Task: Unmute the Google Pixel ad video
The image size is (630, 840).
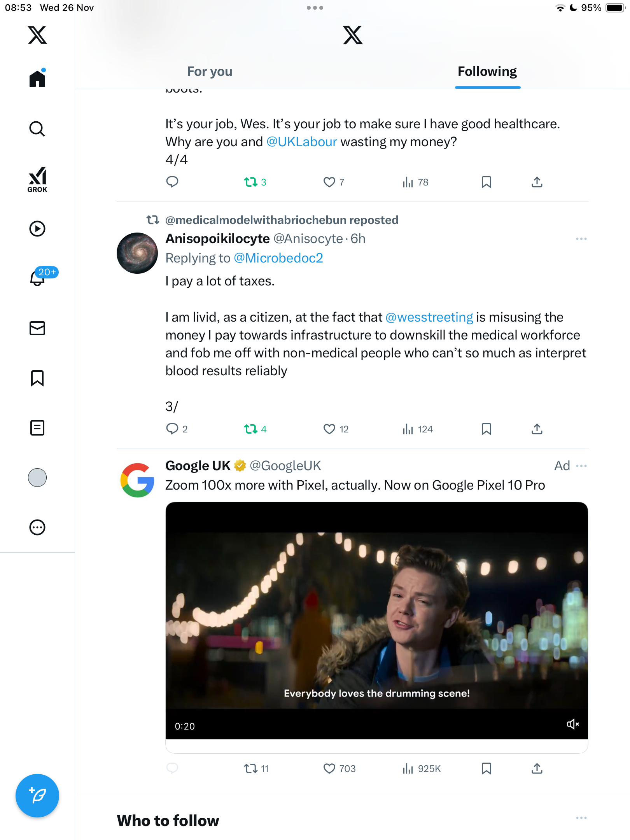Action: tap(573, 724)
